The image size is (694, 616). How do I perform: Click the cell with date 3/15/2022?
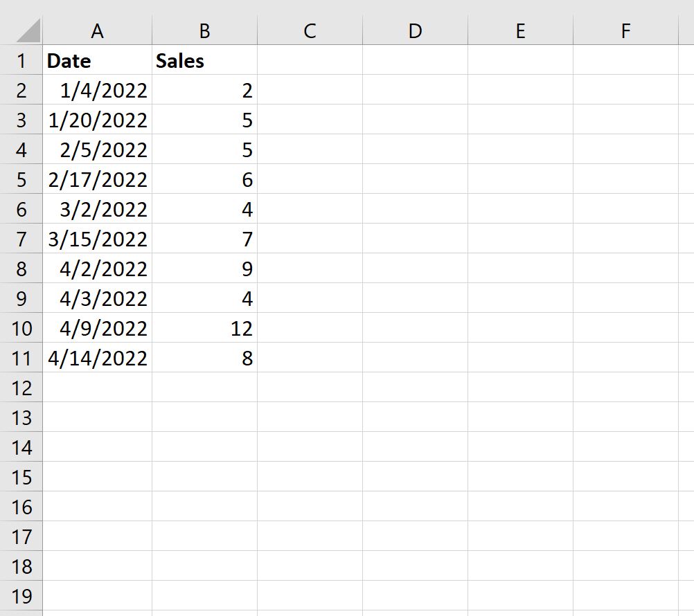[98, 239]
